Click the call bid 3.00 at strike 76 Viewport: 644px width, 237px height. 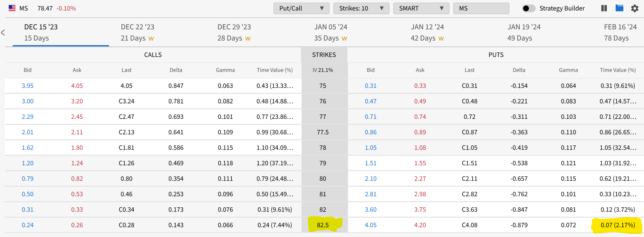point(28,101)
